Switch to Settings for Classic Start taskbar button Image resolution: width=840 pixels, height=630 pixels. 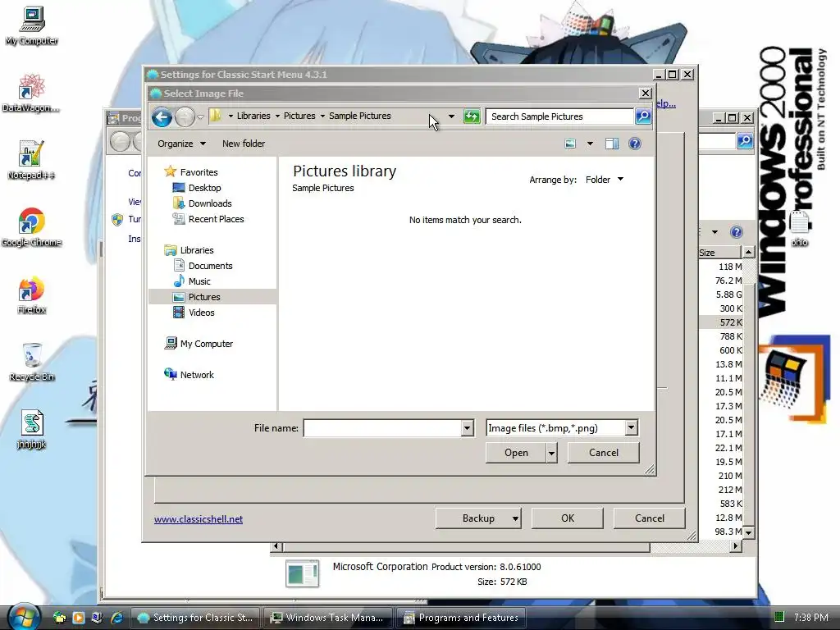coord(195,618)
